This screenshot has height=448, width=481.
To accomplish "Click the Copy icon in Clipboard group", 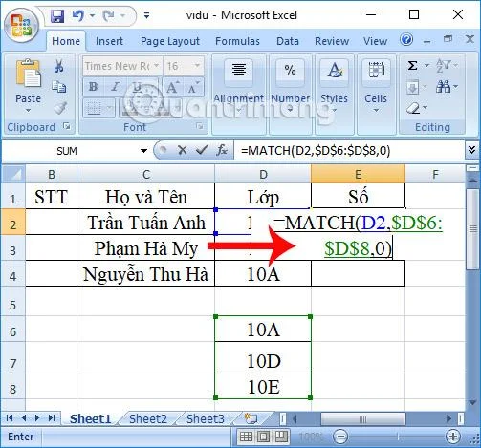I will (x=59, y=87).
